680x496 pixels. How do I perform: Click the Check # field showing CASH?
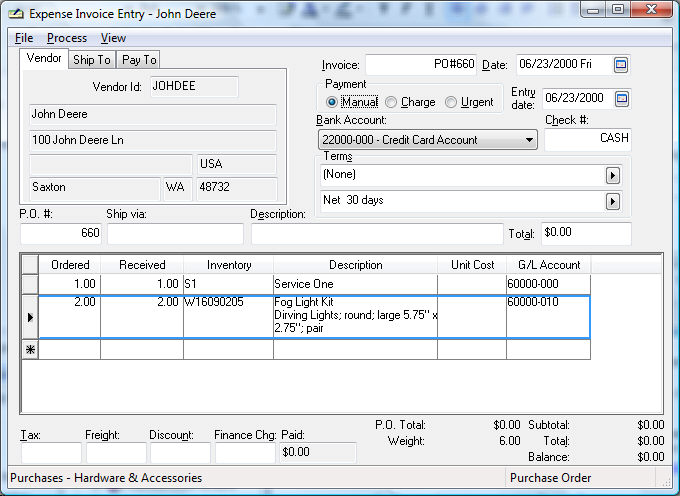(588, 139)
